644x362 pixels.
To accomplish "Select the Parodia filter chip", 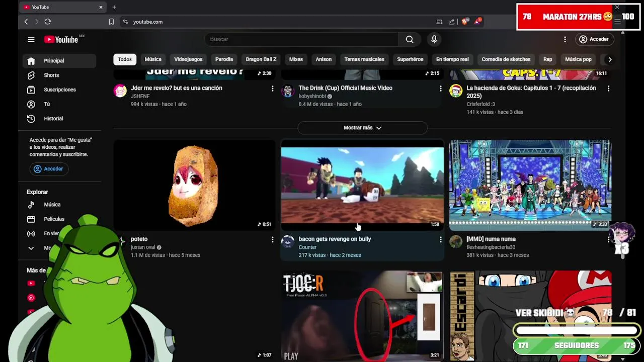I will tap(224, 59).
